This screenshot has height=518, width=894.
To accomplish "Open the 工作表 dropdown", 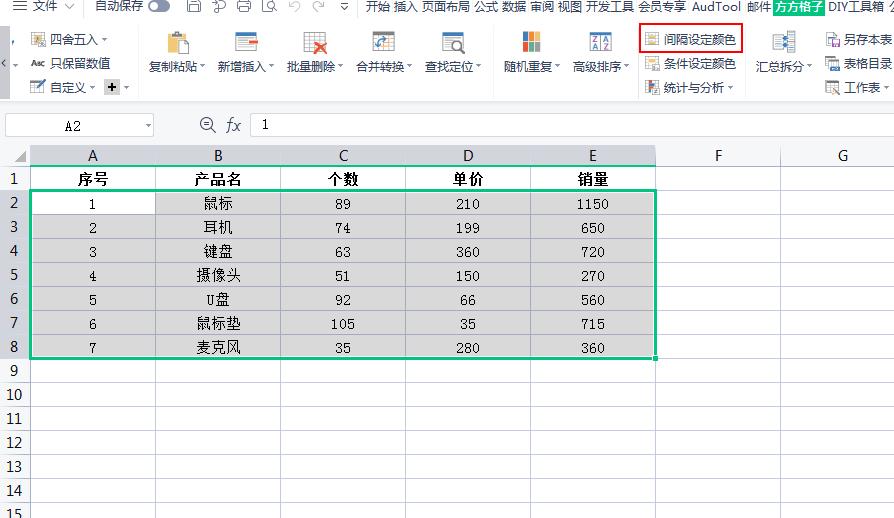I will [x=857, y=87].
